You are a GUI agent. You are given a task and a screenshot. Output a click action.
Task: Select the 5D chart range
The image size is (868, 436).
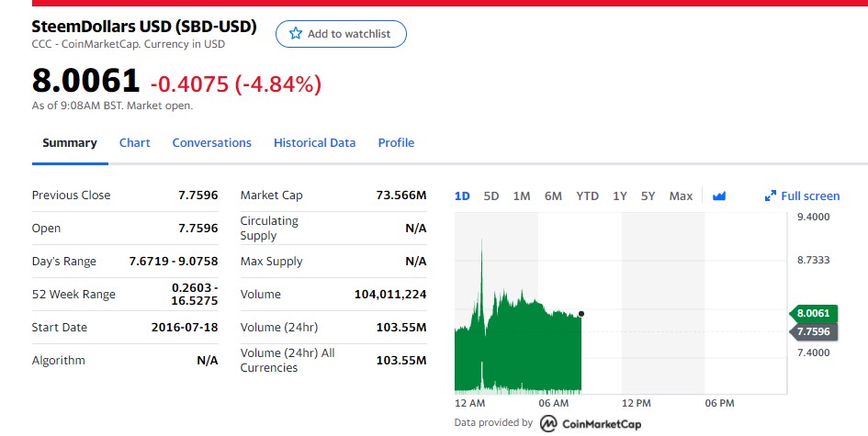pyautogui.click(x=491, y=196)
